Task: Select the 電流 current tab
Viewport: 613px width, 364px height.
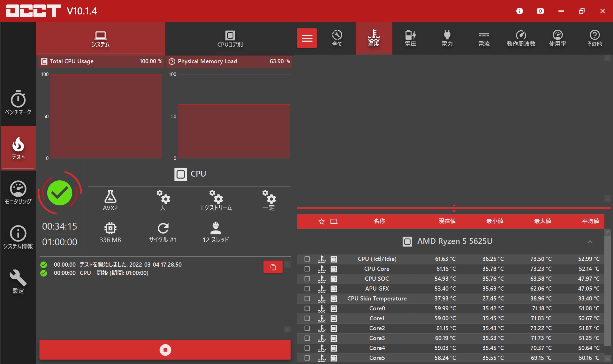Action: tap(484, 38)
